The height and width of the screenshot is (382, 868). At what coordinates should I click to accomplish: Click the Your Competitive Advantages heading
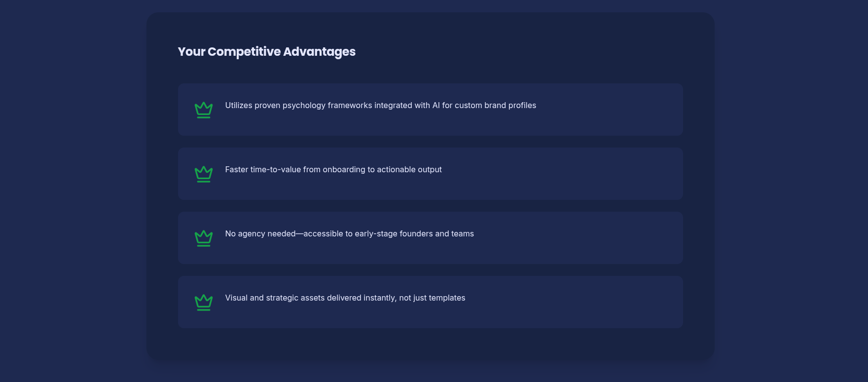coord(266,52)
